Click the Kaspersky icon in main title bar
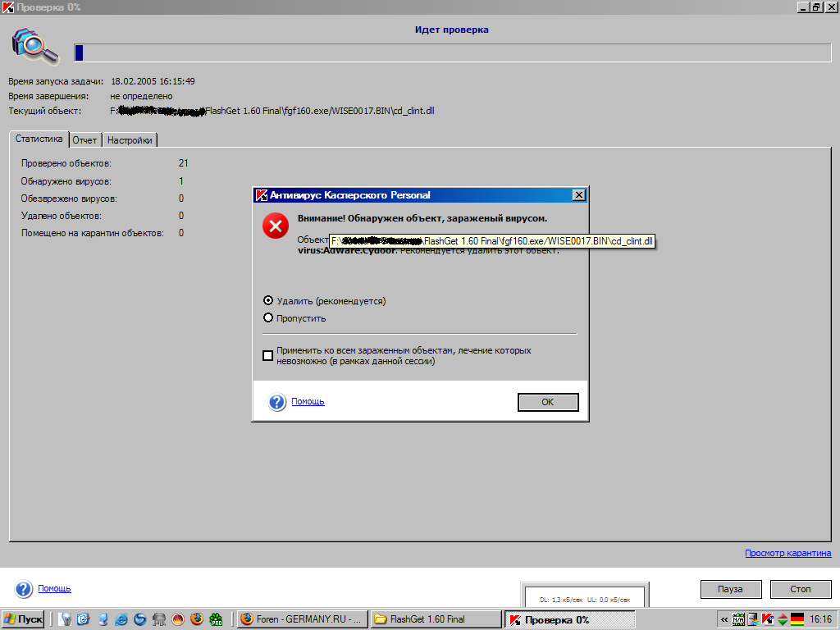This screenshot has width=840, height=630. click(7, 7)
